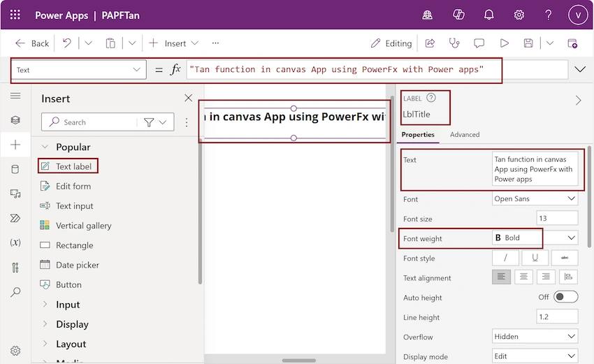Switch to the Advanced tab

click(x=465, y=134)
